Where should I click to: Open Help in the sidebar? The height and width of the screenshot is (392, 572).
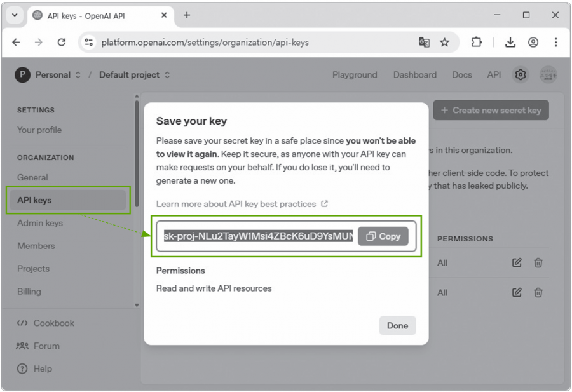35,368
